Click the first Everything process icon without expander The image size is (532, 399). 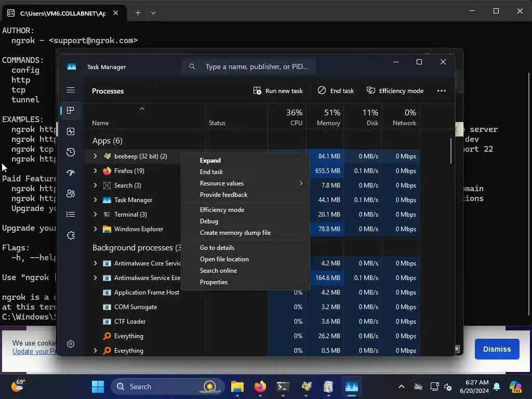click(107, 336)
